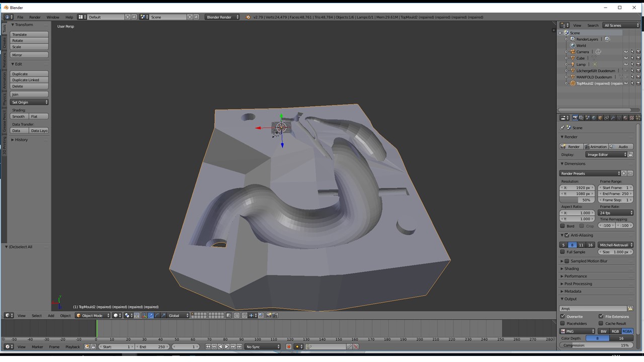644x362 pixels.
Task: Toggle the Overwrite checkbox
Action: point(562,316)
